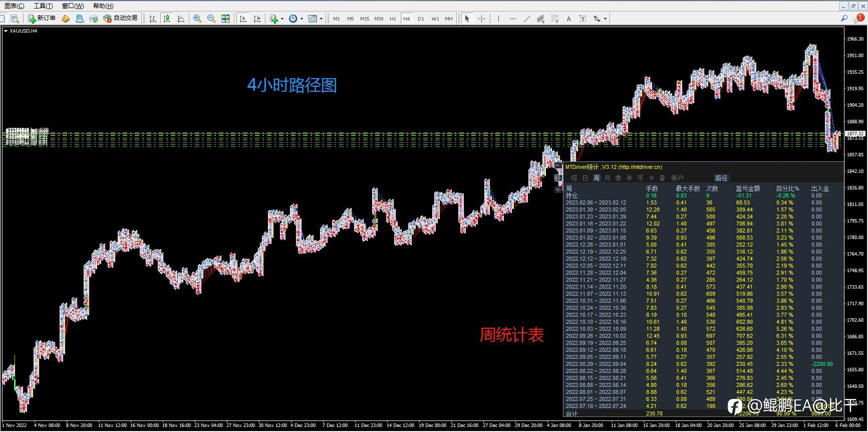
Task: Click the zoom out magnifier icon
Action: coord(211,19)
